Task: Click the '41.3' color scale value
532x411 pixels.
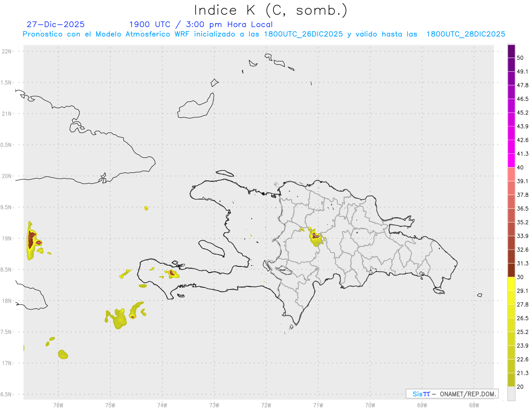Action: [523, 154]
